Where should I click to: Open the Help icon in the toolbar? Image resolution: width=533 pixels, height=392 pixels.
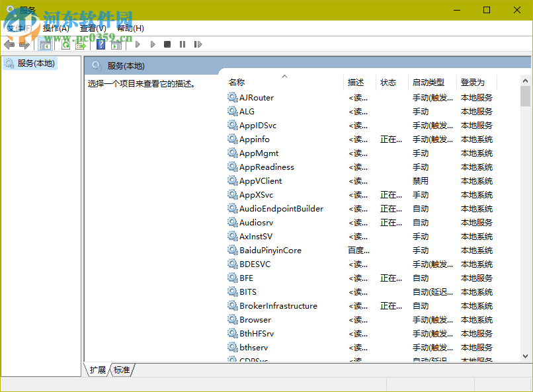(x=101, y=44)
